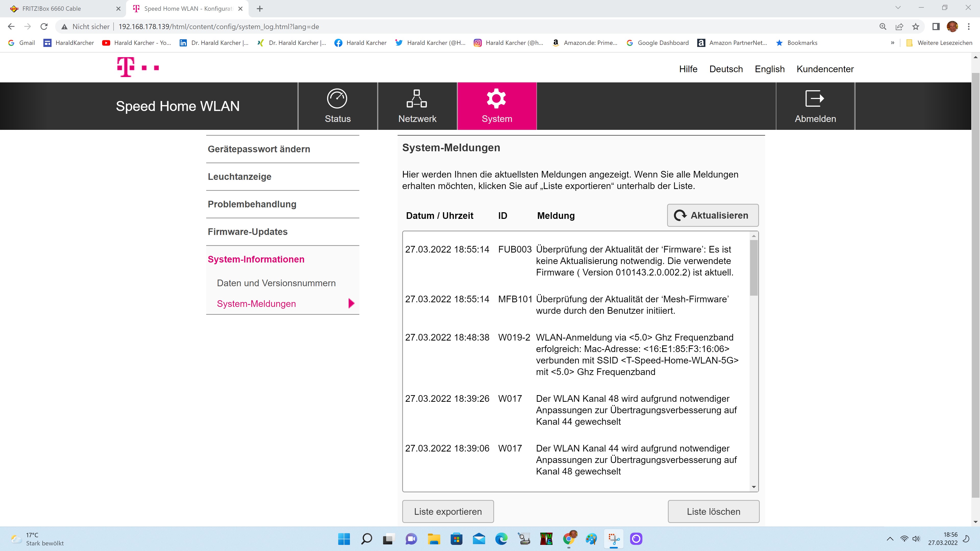Select Daten und Versionsnummern submenu

tap(276, 283)
